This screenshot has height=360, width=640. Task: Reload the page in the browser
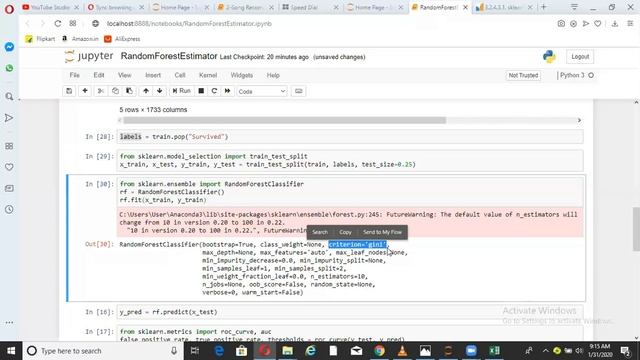(x=58, y=24)
